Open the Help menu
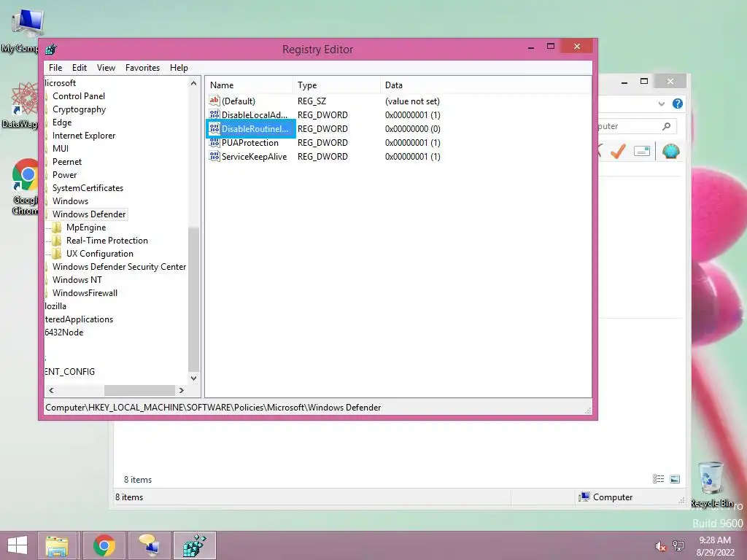747x560 pixels. [179, 68]
